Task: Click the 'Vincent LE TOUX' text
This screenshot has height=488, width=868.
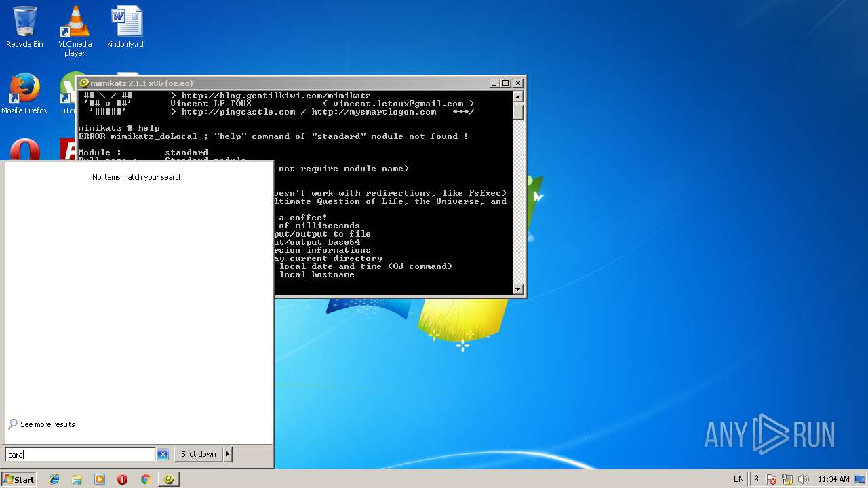Action: 211,104
